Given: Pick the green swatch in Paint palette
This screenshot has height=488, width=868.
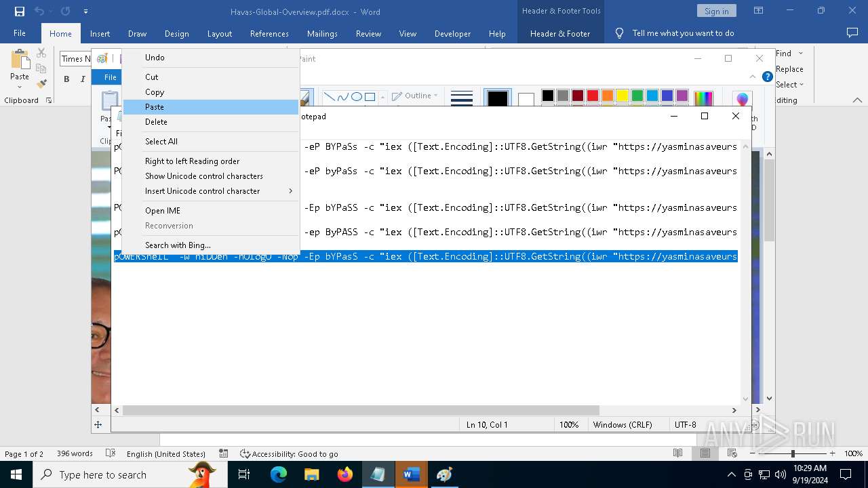Looking at the screenshot, I should pos(637,96).
